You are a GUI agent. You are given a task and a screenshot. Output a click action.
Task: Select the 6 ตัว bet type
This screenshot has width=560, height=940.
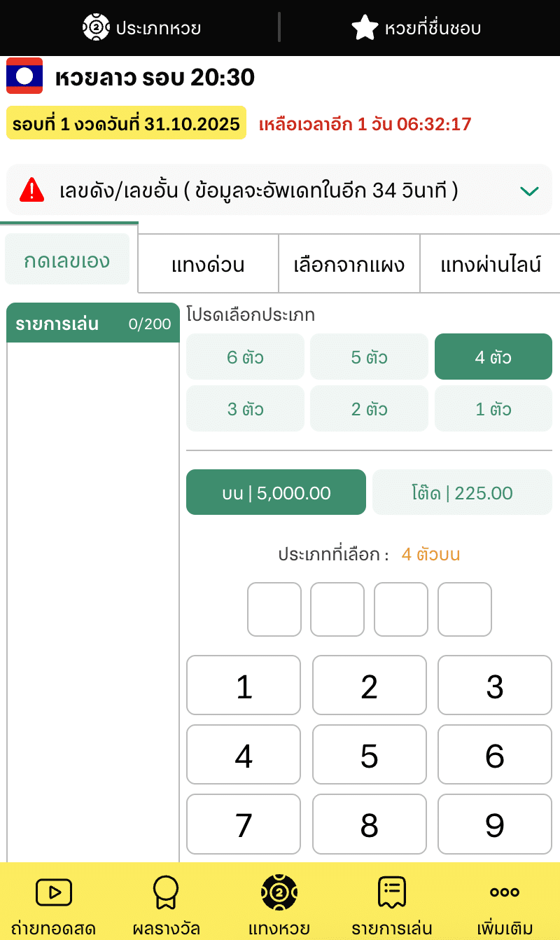(x=245, y=357)
